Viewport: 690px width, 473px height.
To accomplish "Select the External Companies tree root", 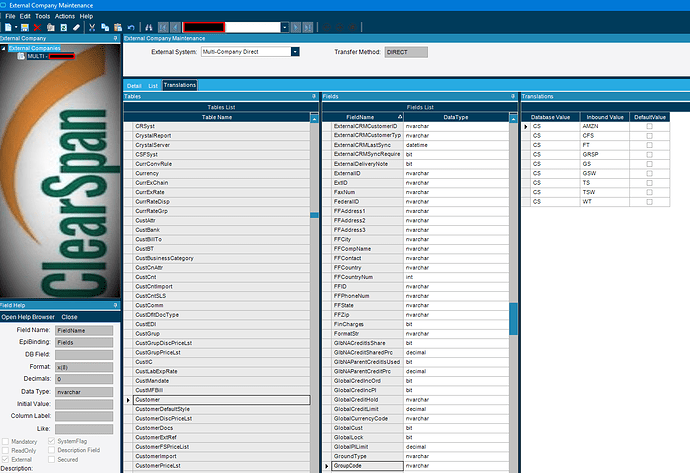I will coord(34,48).
